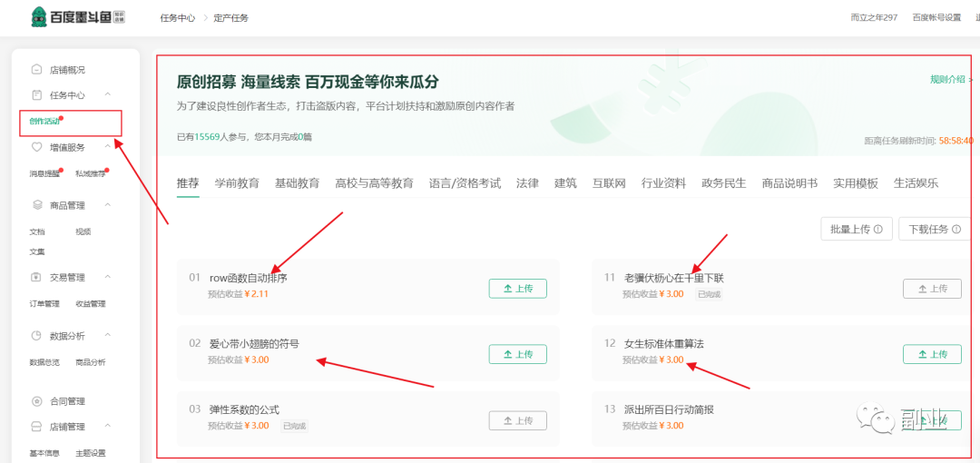Click task title row函数自动排序
The width and height of the screenshot is (980, 463).
pyautogui.click(x=249, y=278)
